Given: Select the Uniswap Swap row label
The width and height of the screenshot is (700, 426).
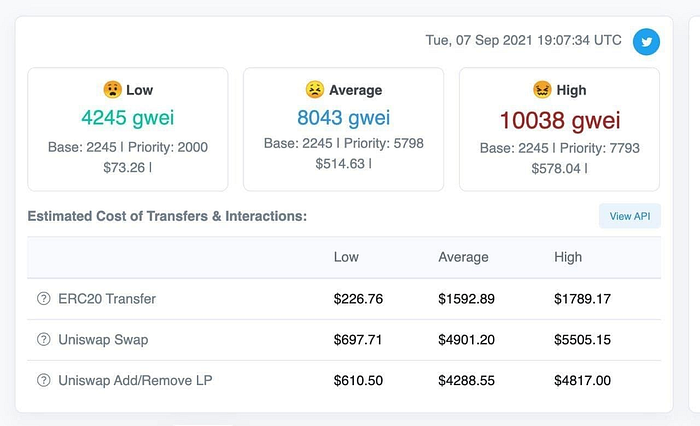Looking at the screenshot, I should click(103, 339).
